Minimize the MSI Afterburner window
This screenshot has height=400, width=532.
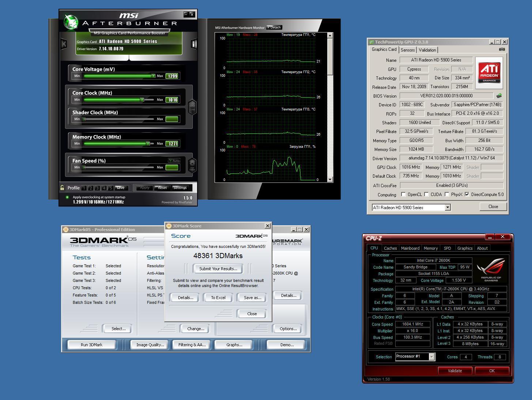tap(186, 14)
